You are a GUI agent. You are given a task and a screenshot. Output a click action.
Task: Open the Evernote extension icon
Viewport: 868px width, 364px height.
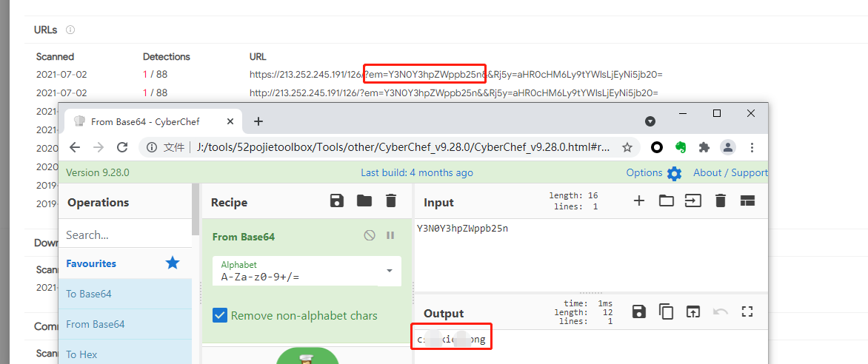click(x=681, y=147)
